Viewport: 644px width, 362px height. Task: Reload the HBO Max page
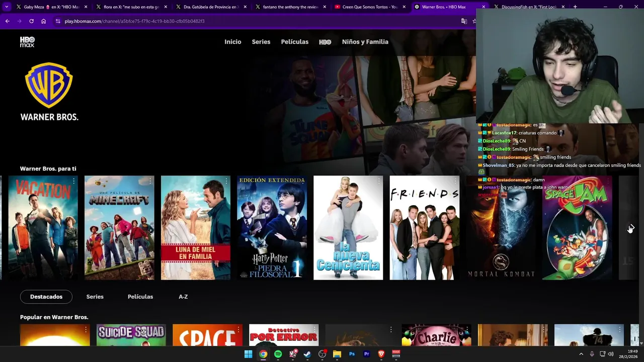[31, 21]
